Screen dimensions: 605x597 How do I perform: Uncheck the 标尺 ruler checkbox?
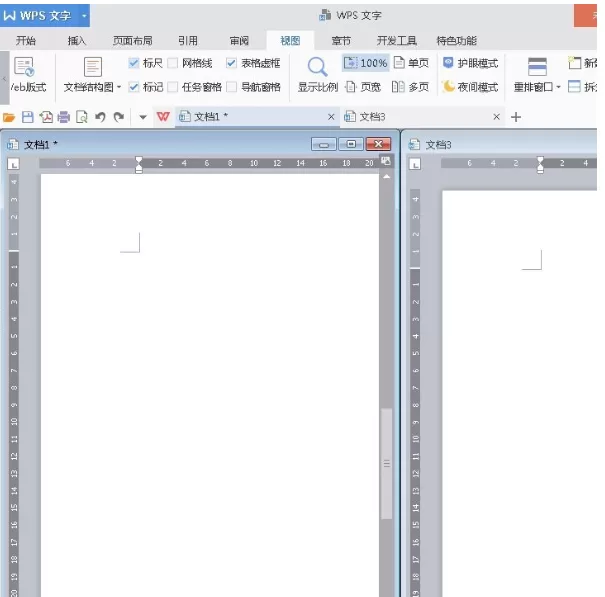(x=134, y=63)
